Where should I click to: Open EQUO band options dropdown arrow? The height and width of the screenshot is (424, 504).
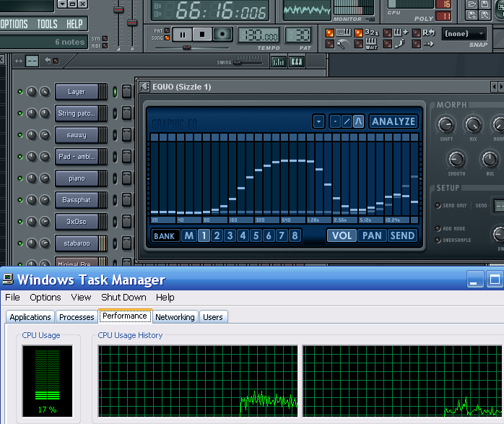click(x=318, y=121)
